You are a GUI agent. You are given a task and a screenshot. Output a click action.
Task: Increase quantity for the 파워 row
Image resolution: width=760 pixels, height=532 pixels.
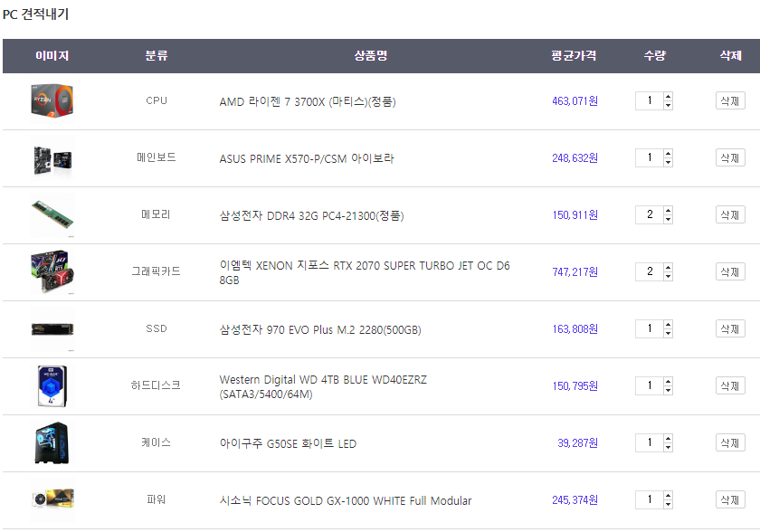pyautogui.click(x=668, y=495)
